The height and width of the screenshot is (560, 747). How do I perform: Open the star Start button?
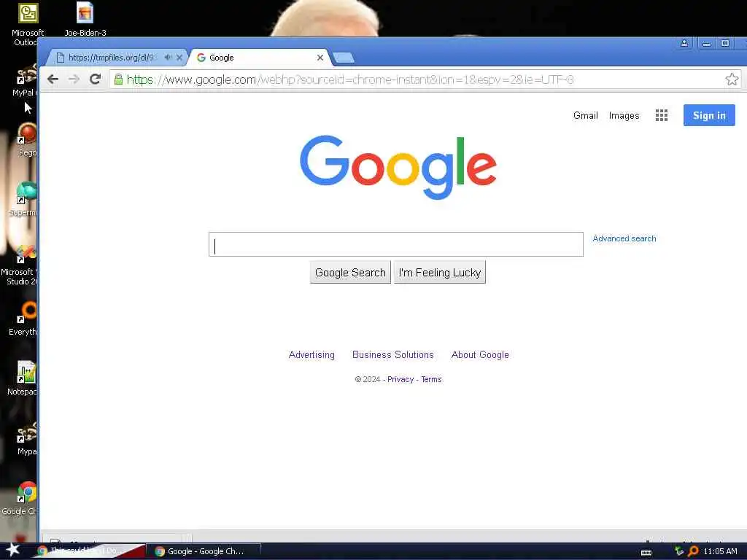pyautogui.click(x=12, y=551)
